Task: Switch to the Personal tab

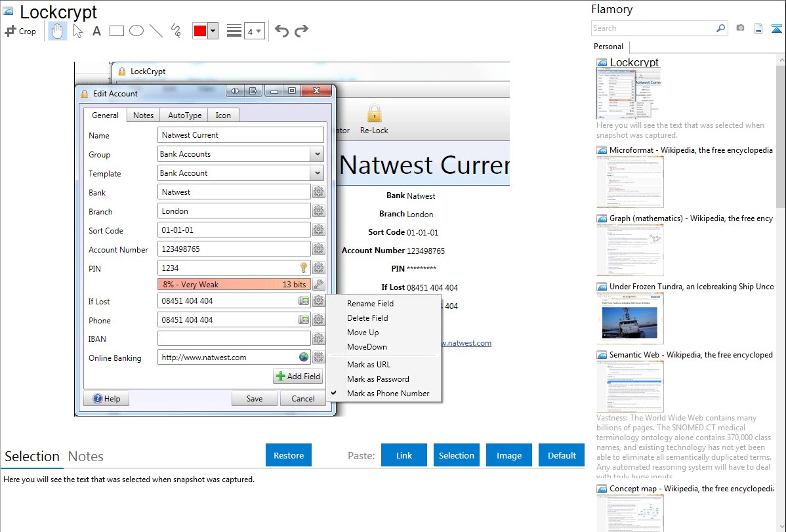Action: click(x=609, y=47)
